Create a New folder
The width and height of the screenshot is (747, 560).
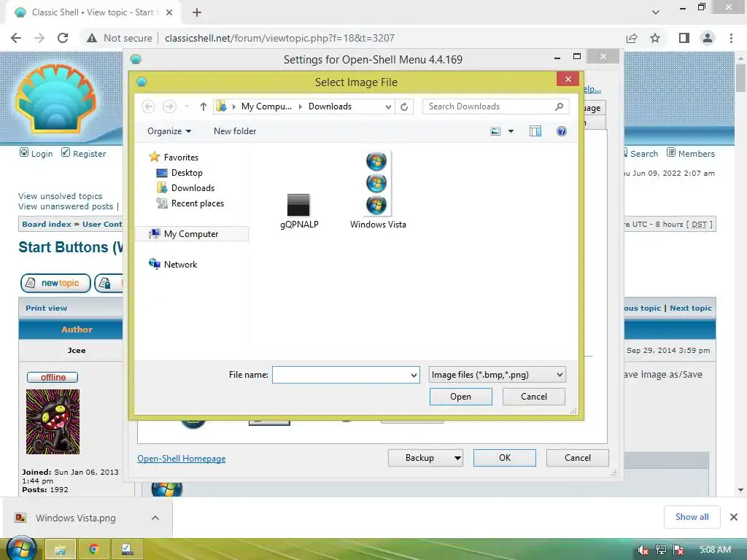(x=235, y=131)
